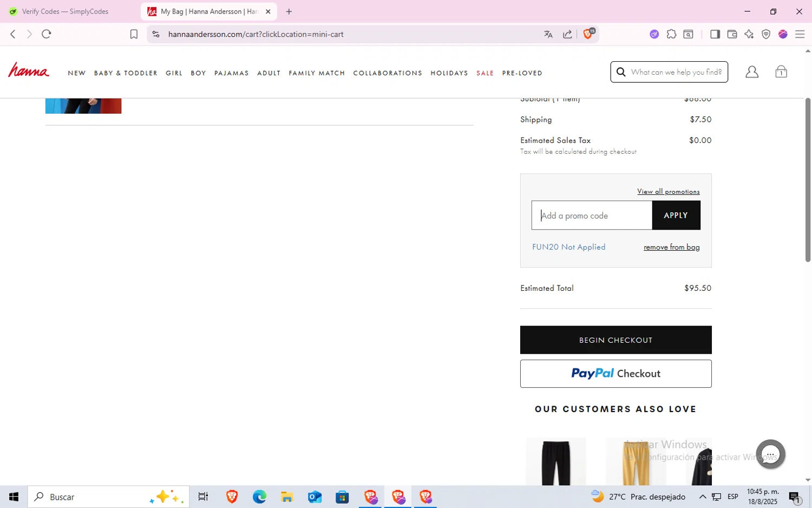Click the search magnifier icon
The height and width of the screenshot is (508, 812).
click(621, 72)
